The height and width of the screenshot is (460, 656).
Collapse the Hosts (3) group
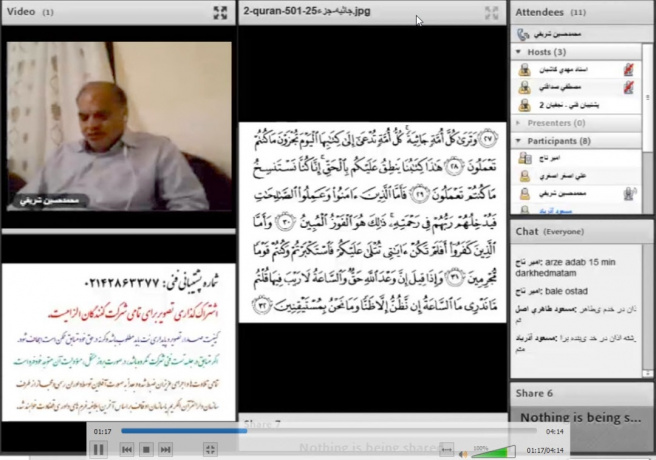(x=518, y=52)
